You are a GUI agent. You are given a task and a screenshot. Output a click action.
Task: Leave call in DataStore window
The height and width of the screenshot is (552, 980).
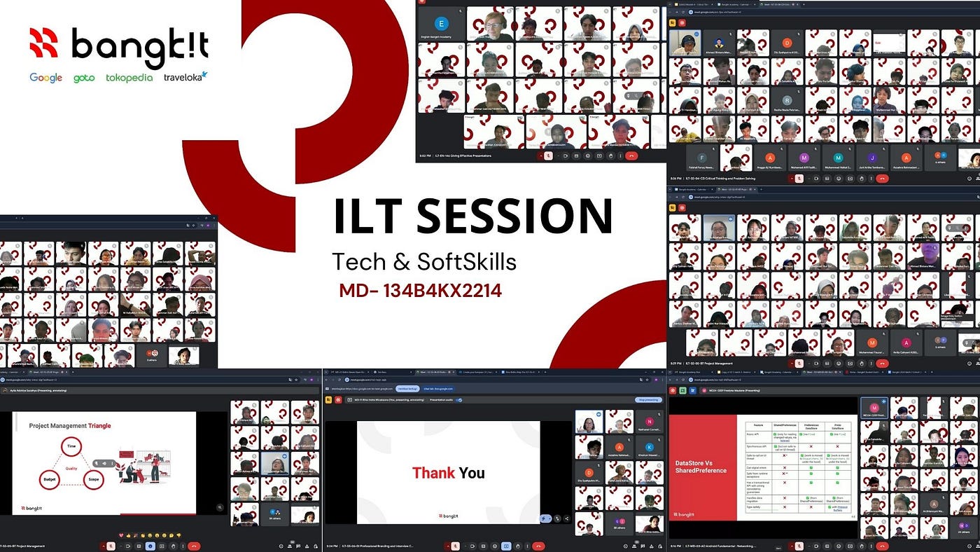pyautogui.click(x=881, y=546)
